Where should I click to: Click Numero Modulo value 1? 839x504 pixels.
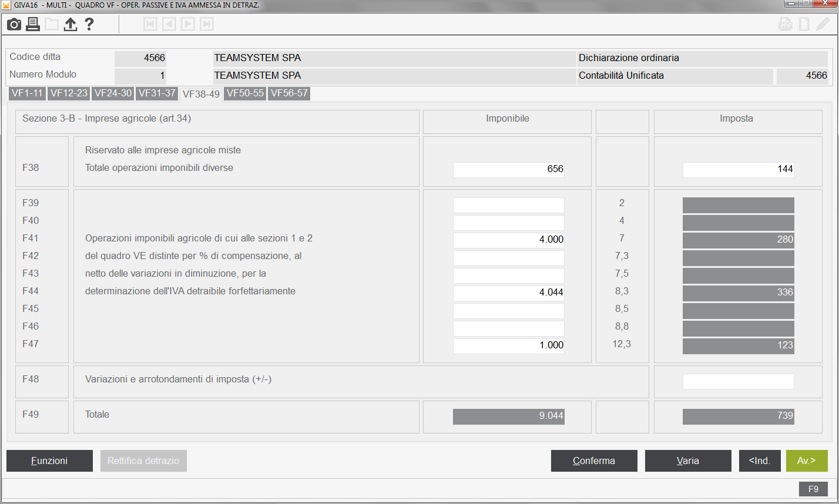140,76
